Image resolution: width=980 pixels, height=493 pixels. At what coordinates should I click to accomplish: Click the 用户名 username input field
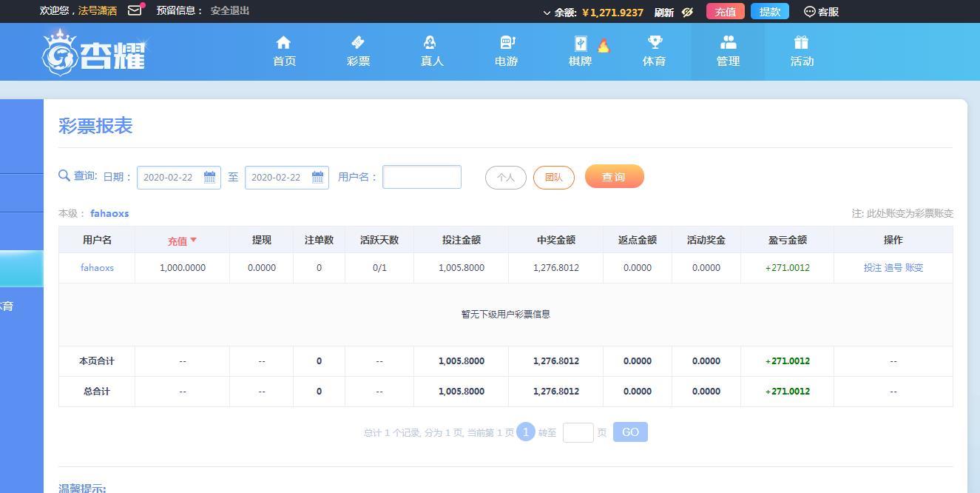coord(422,177)
